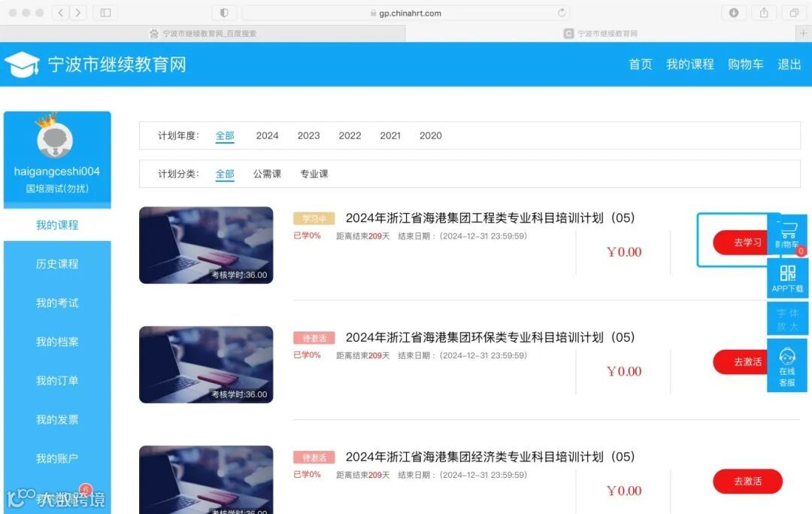Image resolution: width=812 pixels, height=514 pixels.
Task: Open 历史课程 in sidebar
Action: tap(57, 263)
